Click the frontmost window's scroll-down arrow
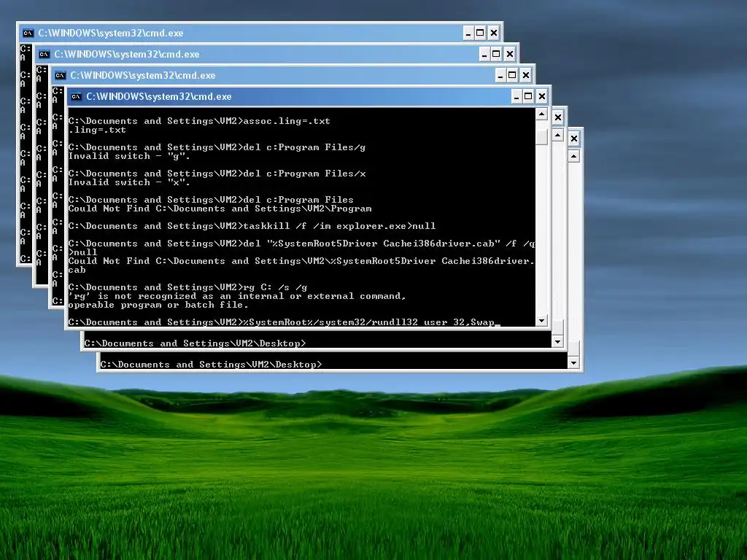The width and height of the screenshot is (747, 560). pyautogui.click(x=541, y=321)
